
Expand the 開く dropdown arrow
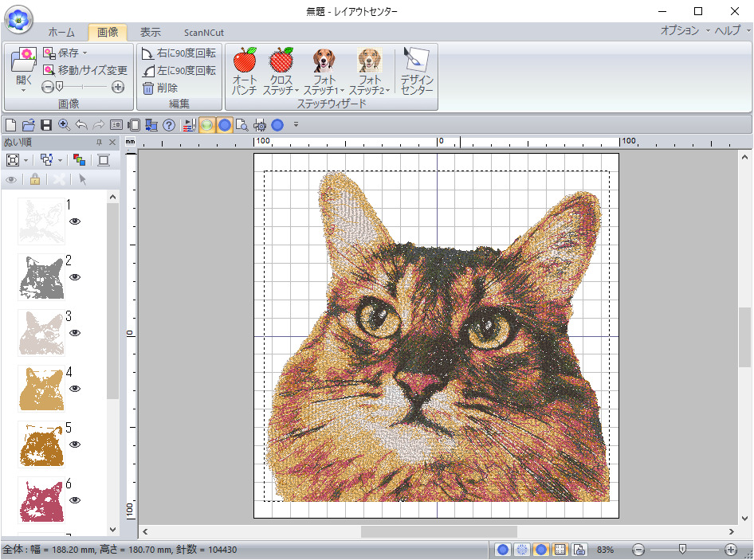point(23,90)
